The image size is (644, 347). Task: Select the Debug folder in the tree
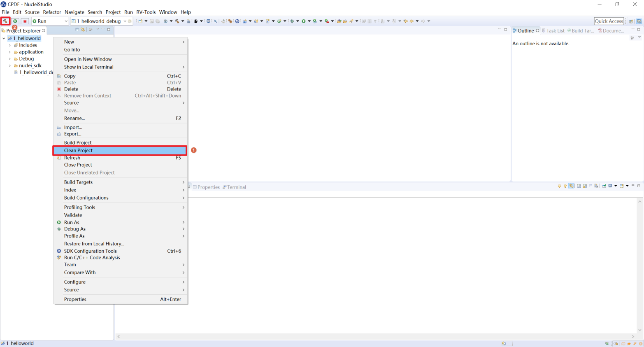26,59
